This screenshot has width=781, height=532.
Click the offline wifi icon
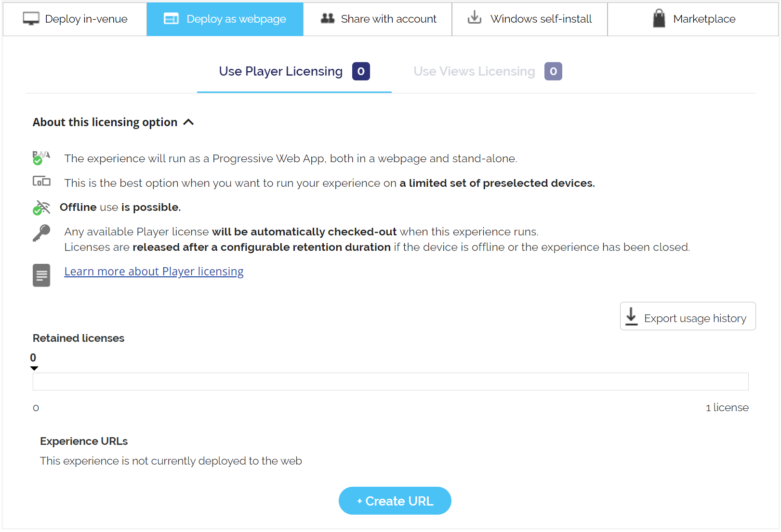pos(41,208)
